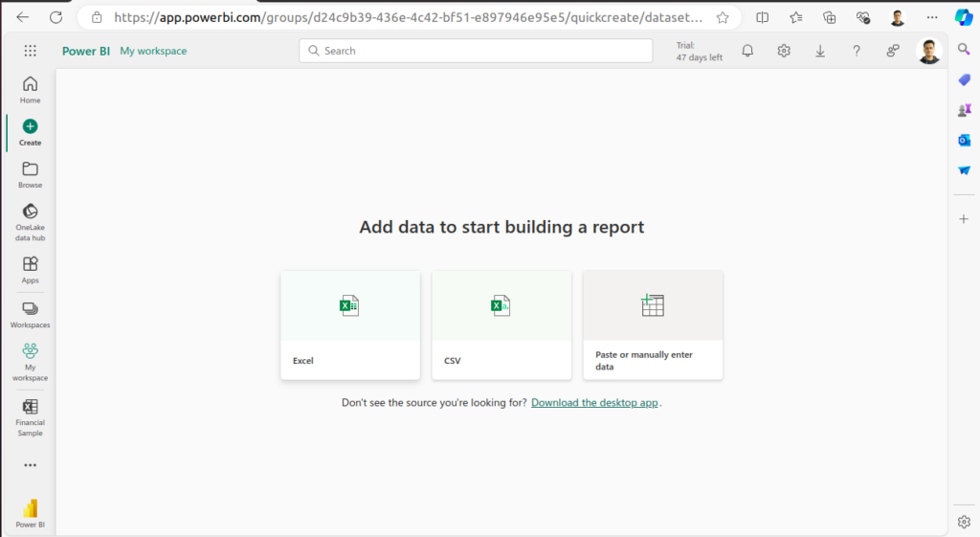Refresh the page in the browser
Viewport: 980px width, 537px height.
coord(56,17)
